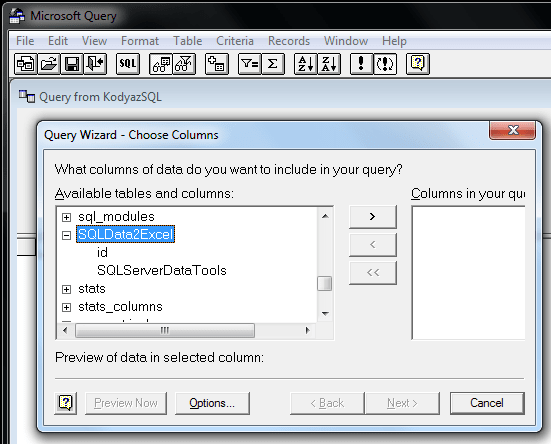Viewport: 551px width, 444px height.
Task: Toggle Show/Hide Tables binoculars icon
Action: pos(161,64)
